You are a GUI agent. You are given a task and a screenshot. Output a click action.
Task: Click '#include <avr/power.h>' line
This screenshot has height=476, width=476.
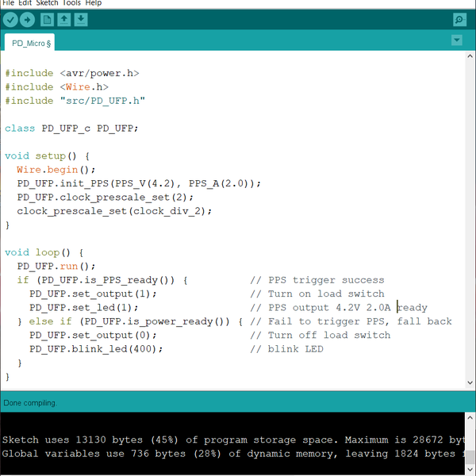[72, 73]
